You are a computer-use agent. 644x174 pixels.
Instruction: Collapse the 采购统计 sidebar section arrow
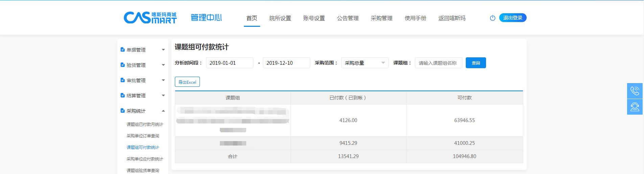click(x=163, y=111)
